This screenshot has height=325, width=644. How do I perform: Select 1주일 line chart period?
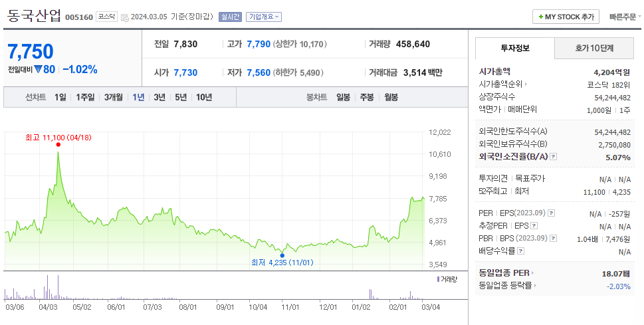tap(85, 98)
